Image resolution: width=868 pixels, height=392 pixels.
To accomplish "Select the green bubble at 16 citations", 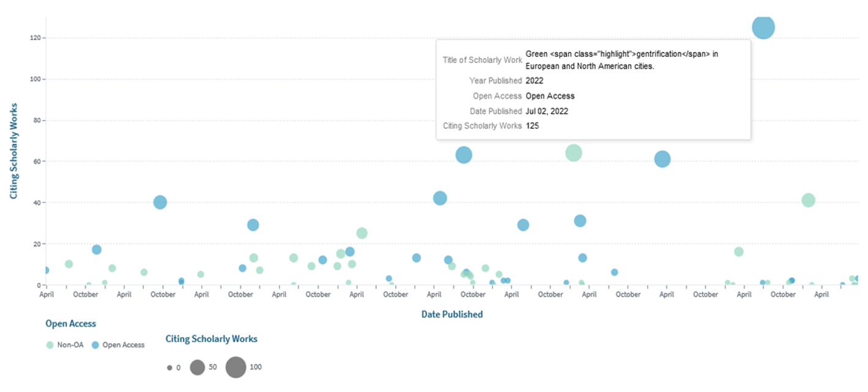I will [x=738, y=251].
